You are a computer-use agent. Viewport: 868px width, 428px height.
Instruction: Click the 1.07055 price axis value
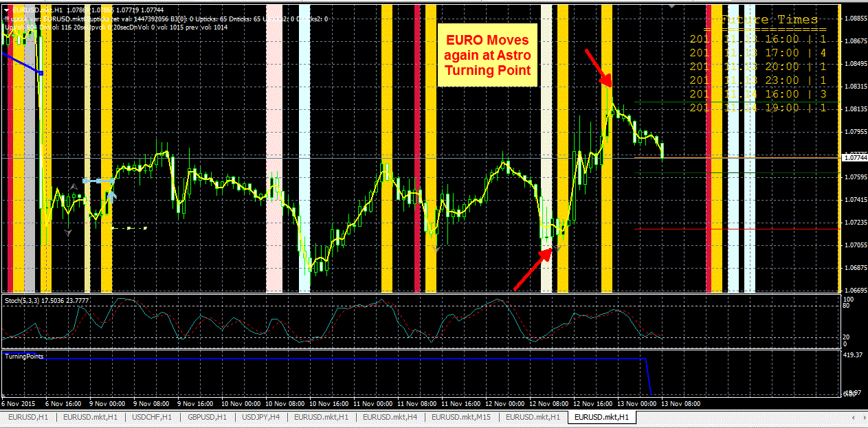pyautogui.click(x=855, y=245)
